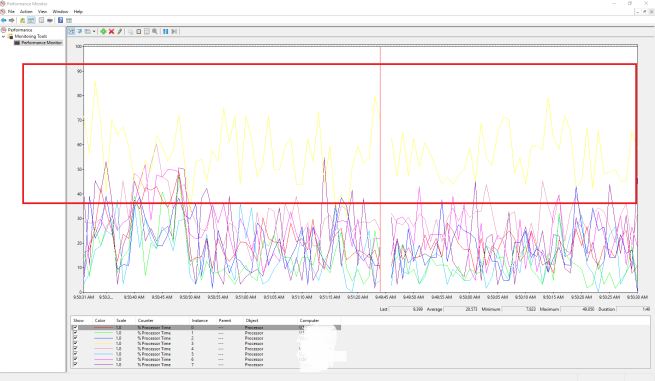Select Performance root in console tree
This screenshot has height=381, width=655.
[20, 30]
